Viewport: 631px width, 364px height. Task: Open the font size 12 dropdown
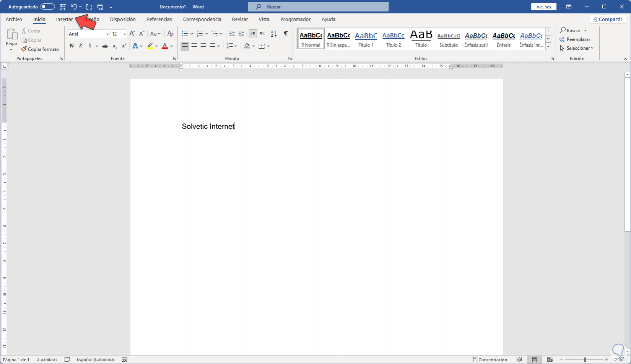click(125, 34)
